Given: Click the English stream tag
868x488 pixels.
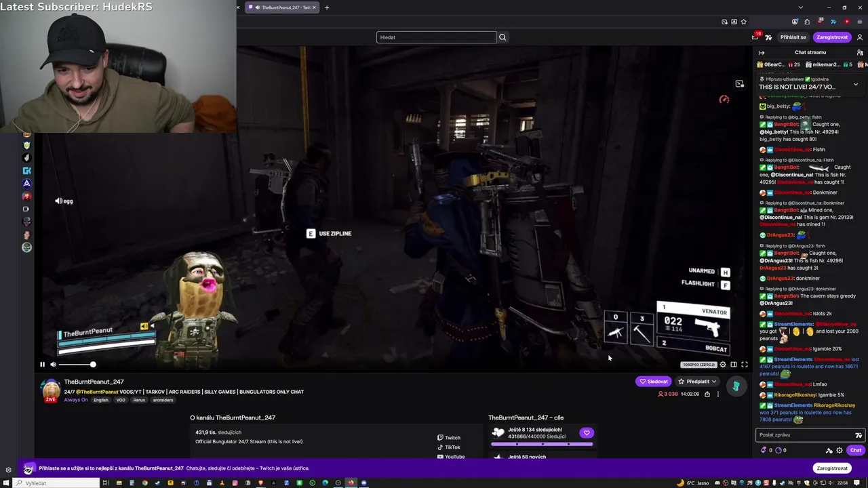Looking at the screenshot, I should tap(101, 400).
